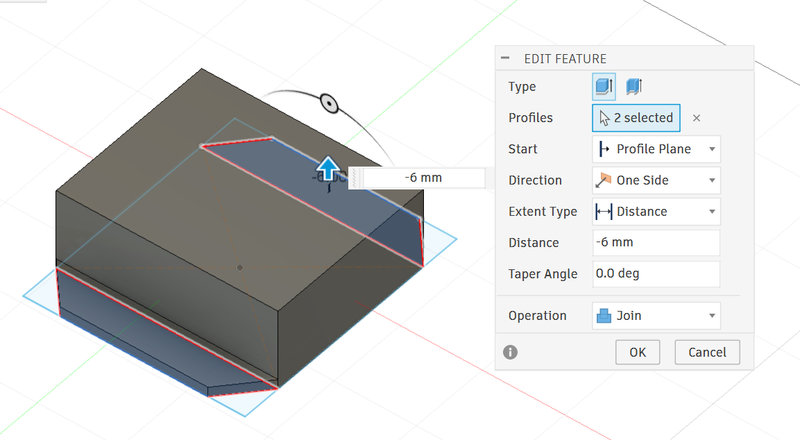Select the Thin Extrude type icon
This screenshot has height=440, width=800.
(x=633, y=86)
